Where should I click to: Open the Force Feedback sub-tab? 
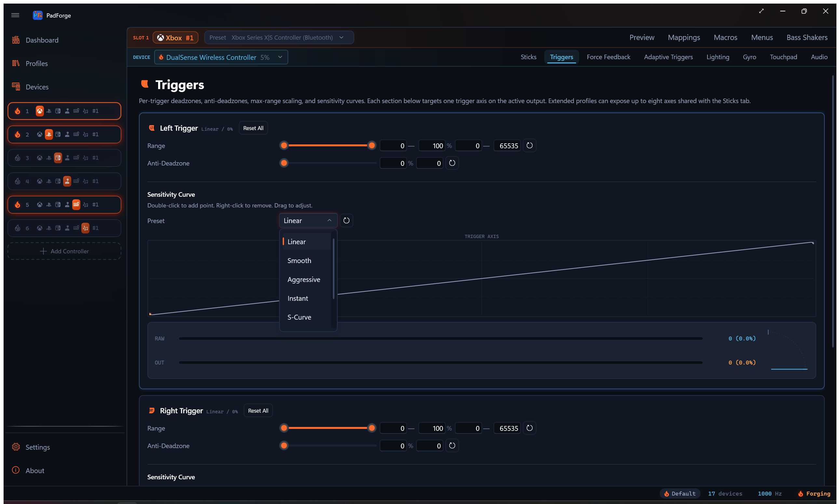(609, 57)
